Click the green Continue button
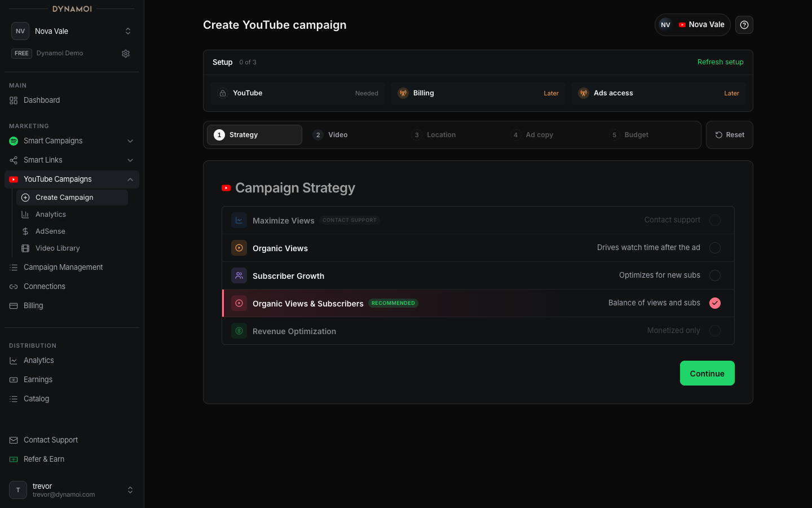 pos(707,373)
